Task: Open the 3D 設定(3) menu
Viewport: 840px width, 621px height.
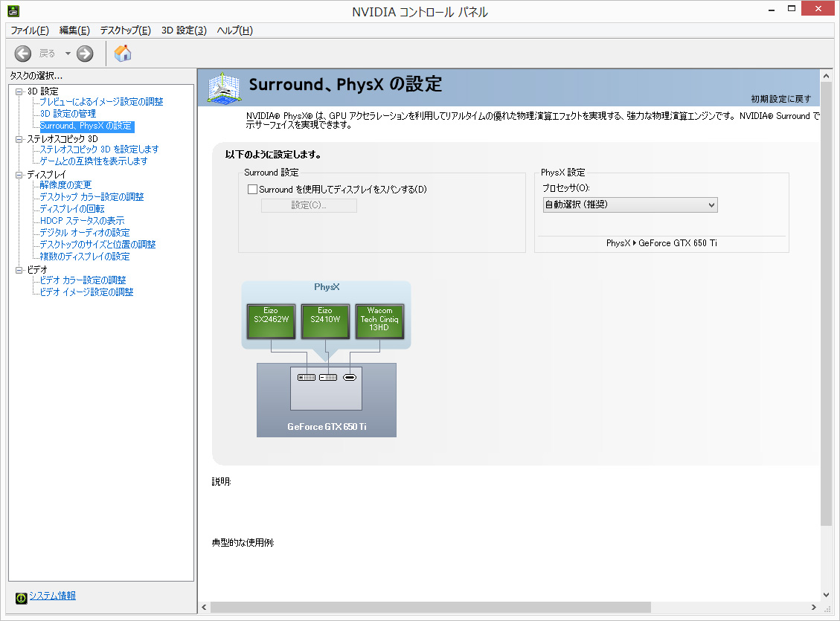Action: point(184,30)
